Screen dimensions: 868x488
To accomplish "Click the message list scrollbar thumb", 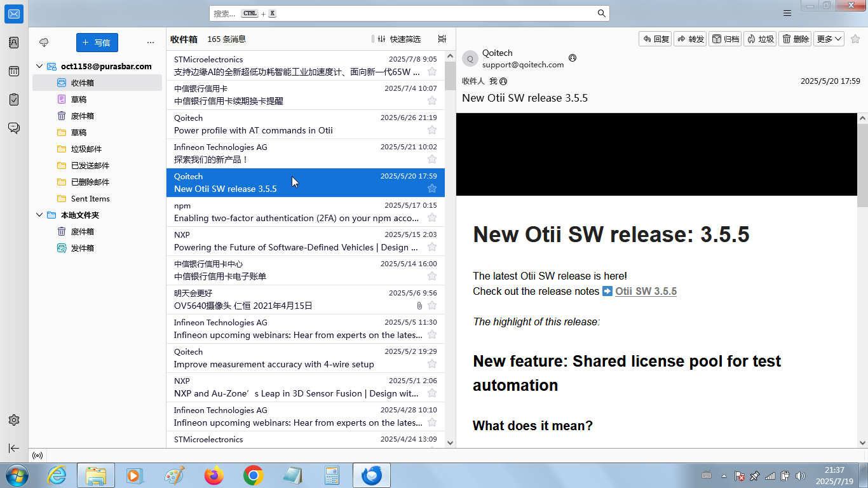I will click(x=450, y=76).
